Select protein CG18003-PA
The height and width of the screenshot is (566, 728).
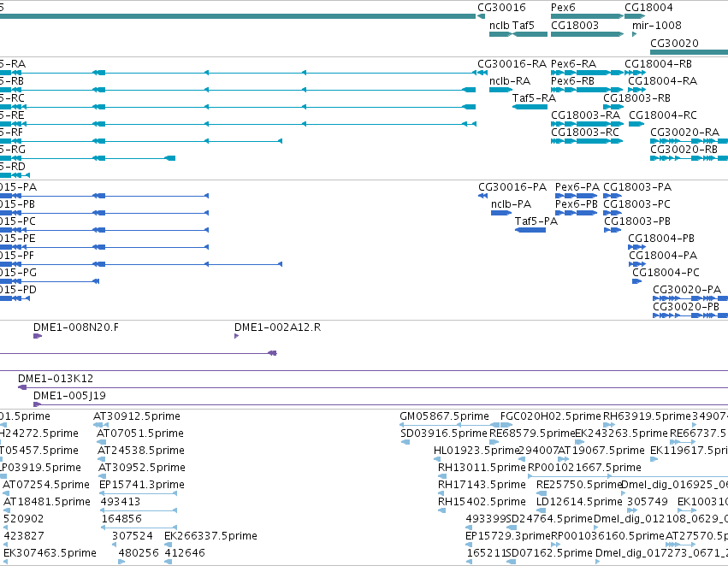click(x=637, y=187)
